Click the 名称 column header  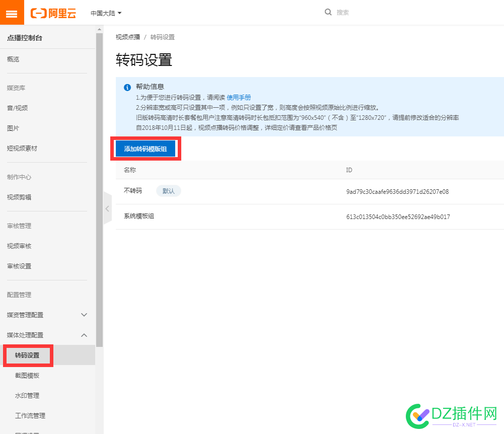pyautogui.click(x=130, y=170)
